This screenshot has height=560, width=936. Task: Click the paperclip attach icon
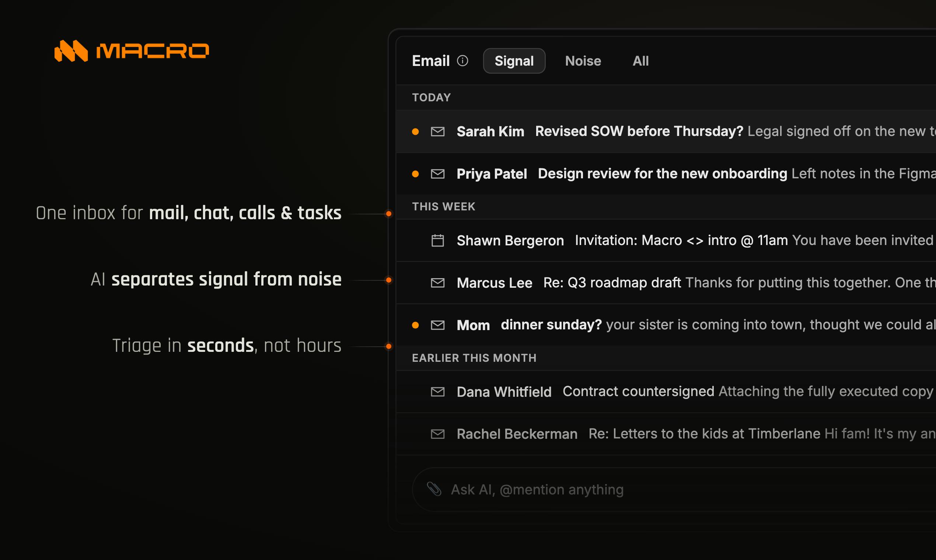pos(434,489)
